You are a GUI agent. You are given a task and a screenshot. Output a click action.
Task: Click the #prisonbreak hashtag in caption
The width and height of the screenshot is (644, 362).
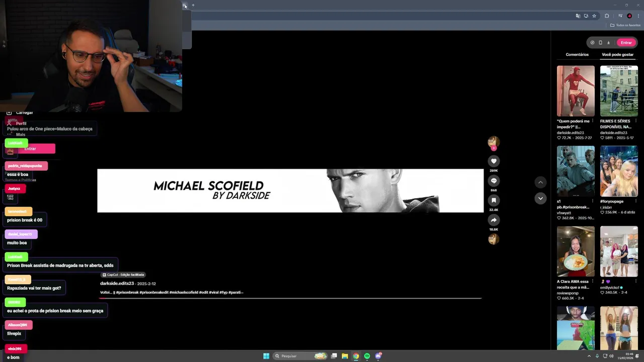click(x=127, y=292)
